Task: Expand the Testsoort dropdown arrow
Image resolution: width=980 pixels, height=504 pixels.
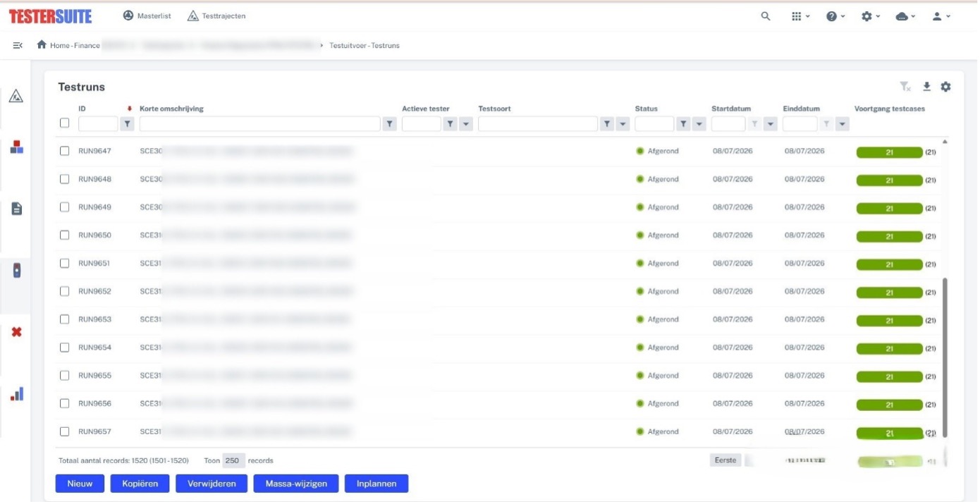Action: point(623,124)
